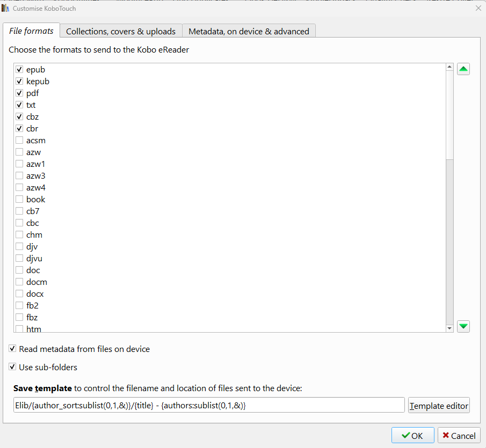The image size is (486, 448).
Task: Close the Customise KoboTouch window
Action: point(478,9)
